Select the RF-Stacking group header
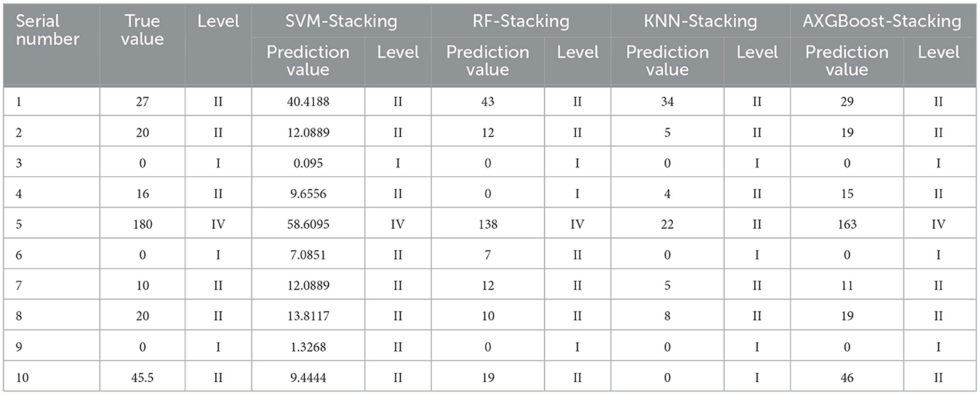This screenshot has height=395, width=980. (x=521, y=21)
